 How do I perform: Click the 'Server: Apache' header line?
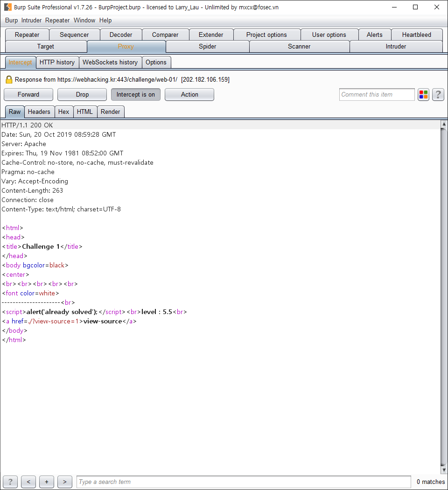(24, 144)
